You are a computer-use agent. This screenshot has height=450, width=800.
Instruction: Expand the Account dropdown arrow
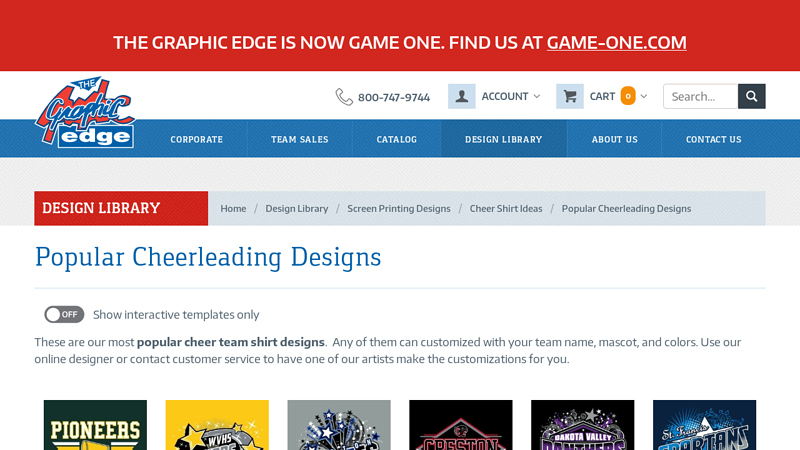point(537,97)
